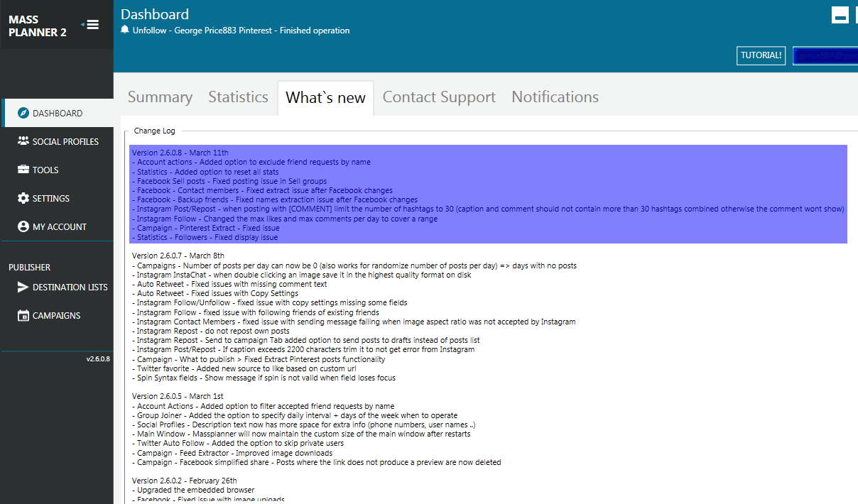The height and width of the screenshot is (504, 858).
Task: Switch to the Summary tab
Action: [160, 97]
